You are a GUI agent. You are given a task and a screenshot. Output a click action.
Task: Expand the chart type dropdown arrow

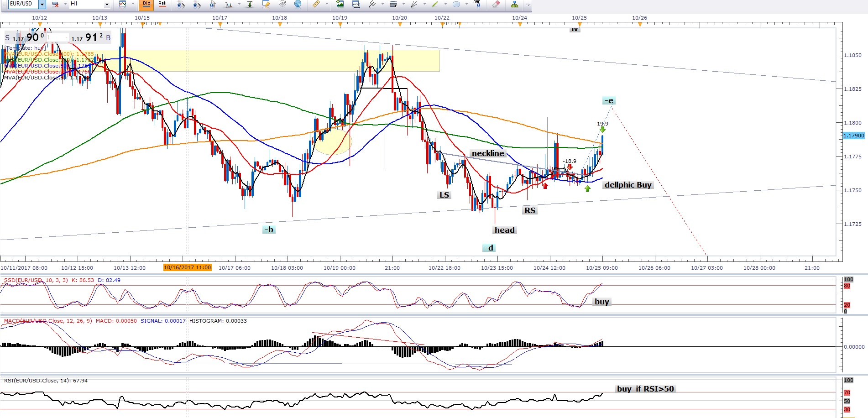133,4
